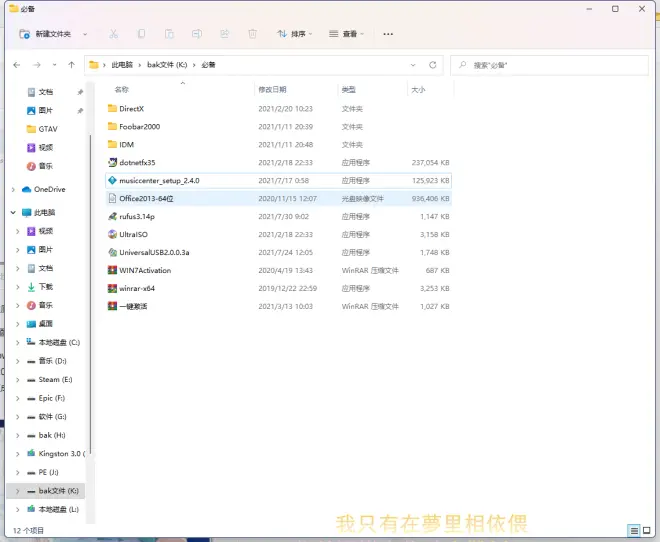Click the navigation pane scrollbar
This screenshot has width=660, height=542.
pyautogui.click(x=90, y=295)
